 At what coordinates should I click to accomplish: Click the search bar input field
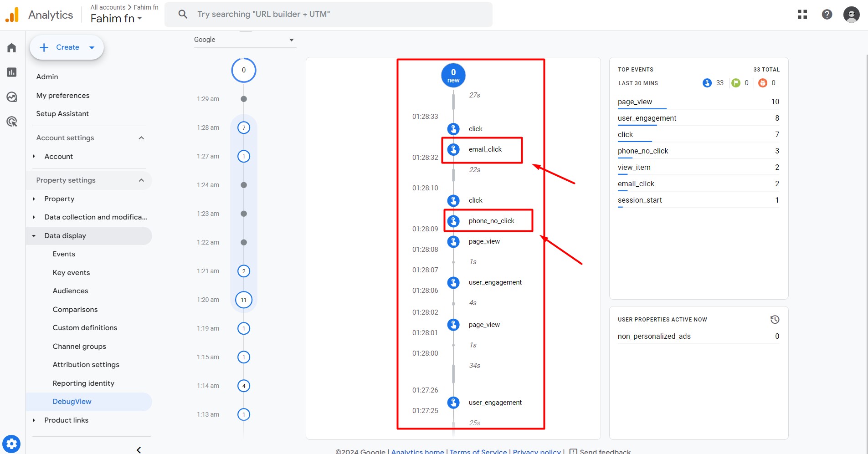pyautogui.click(x=328, y=14)
